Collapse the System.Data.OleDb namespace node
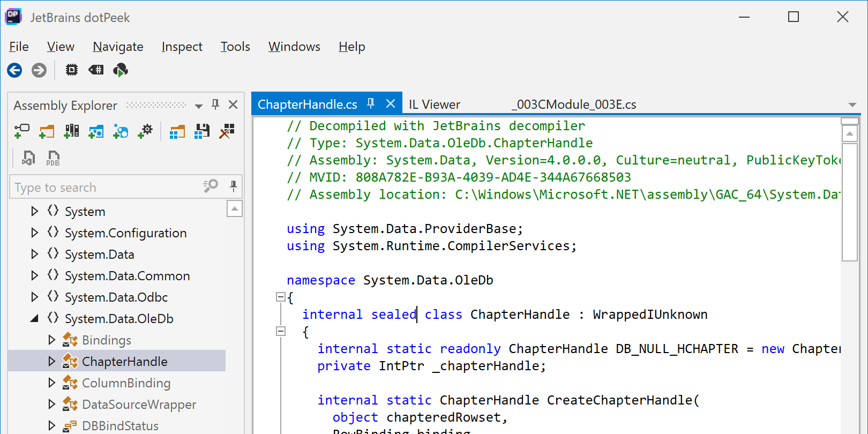Image resolution: width=868 pixels, height=434 pixels. pyautogui.click(x=35, y=319)
